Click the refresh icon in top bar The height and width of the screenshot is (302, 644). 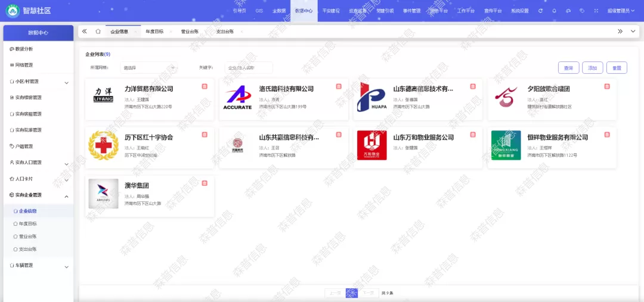coord(540,11)
